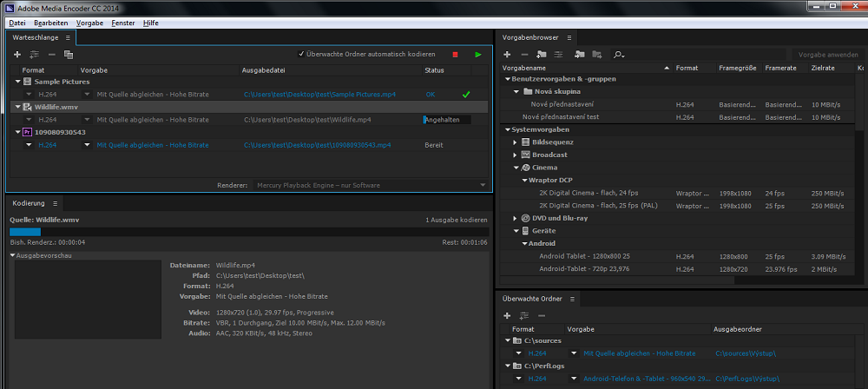Select the Premiere project 109080930543 icon
Viewport: 868px width, 389px height.
(28, 132)
